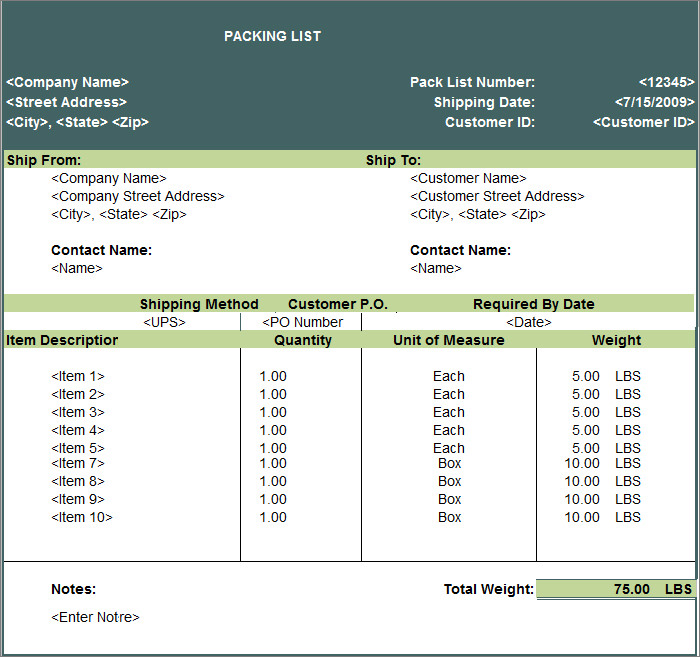The width and height of the screenshot is (700, 657).
Task: Select the <UPS> shipping method cell
Action: [164, 322]
